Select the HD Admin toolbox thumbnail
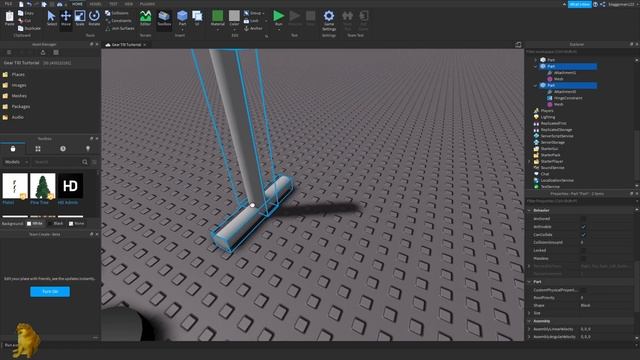This screenshot has height=360, width=640. click(x=70, y=186)
